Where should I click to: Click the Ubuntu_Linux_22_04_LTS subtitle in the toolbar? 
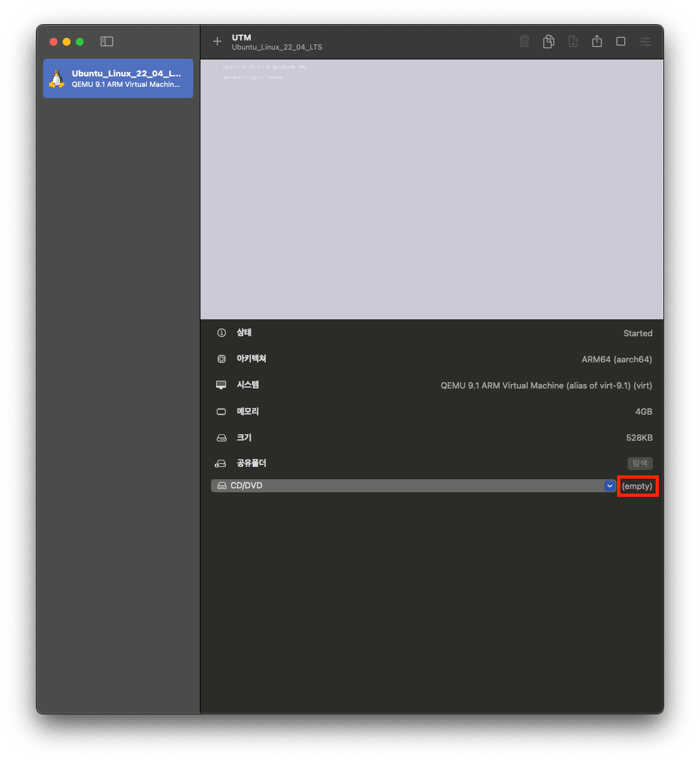click(277, 47)
